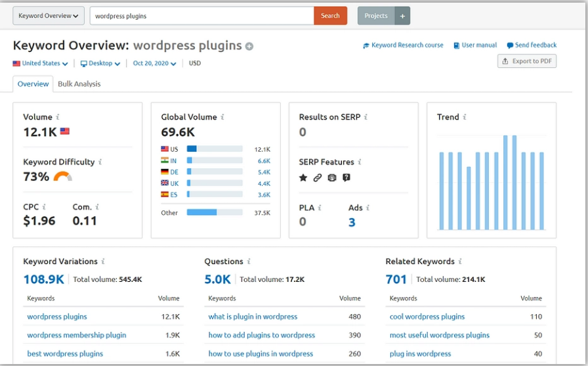Viewport: 588px width, 366px height.
Task: Open the User manual link
Action: [x=475, y=45]
